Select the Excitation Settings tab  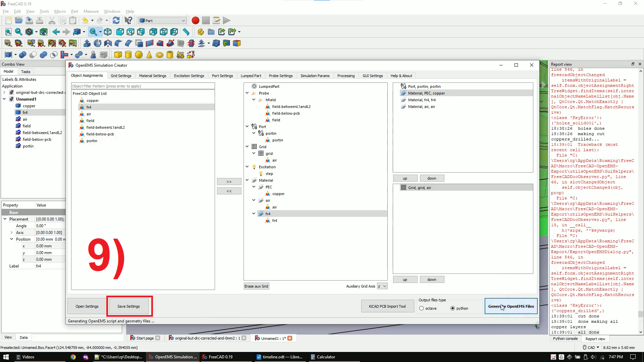tap(189, 75)
